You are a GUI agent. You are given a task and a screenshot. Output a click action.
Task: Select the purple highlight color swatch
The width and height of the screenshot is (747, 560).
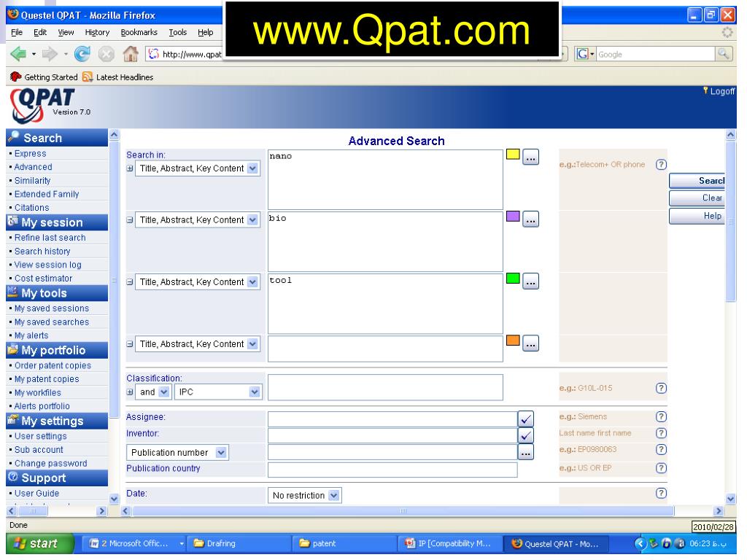click(513, 216)
